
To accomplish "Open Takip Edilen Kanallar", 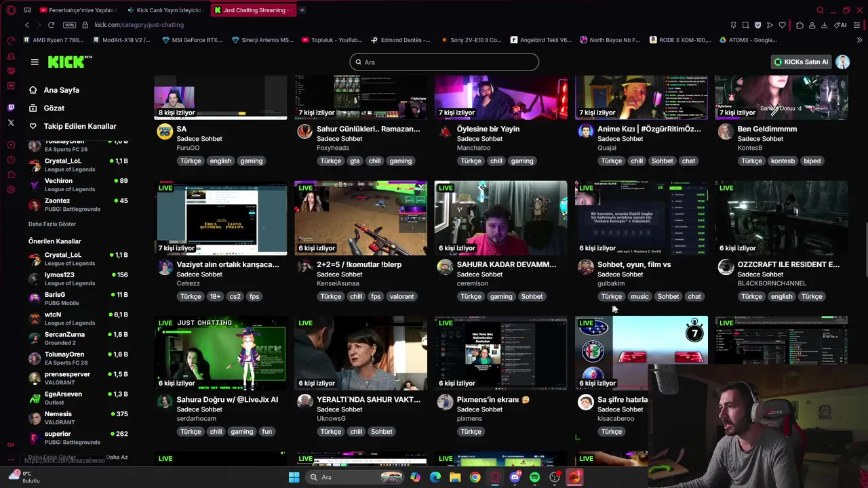I will pyautogui.click(x=80, y=126).
